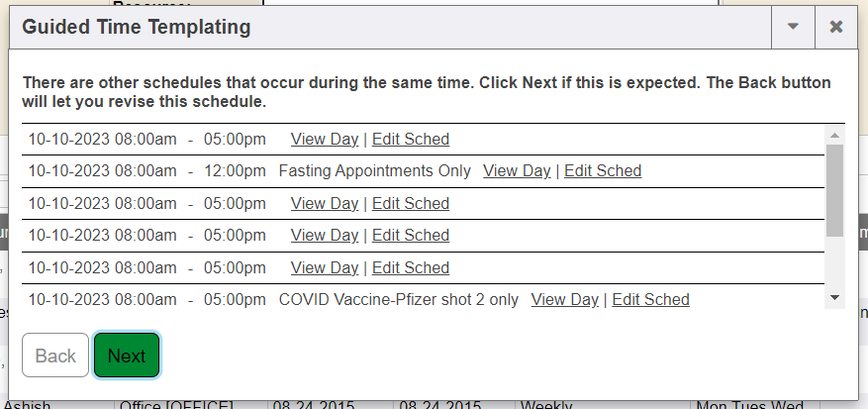Image resolution: width=868 pixels, height=409 pixels.
Task: Click the schedule list scrollbar thumb
Action: pos(834,188)
